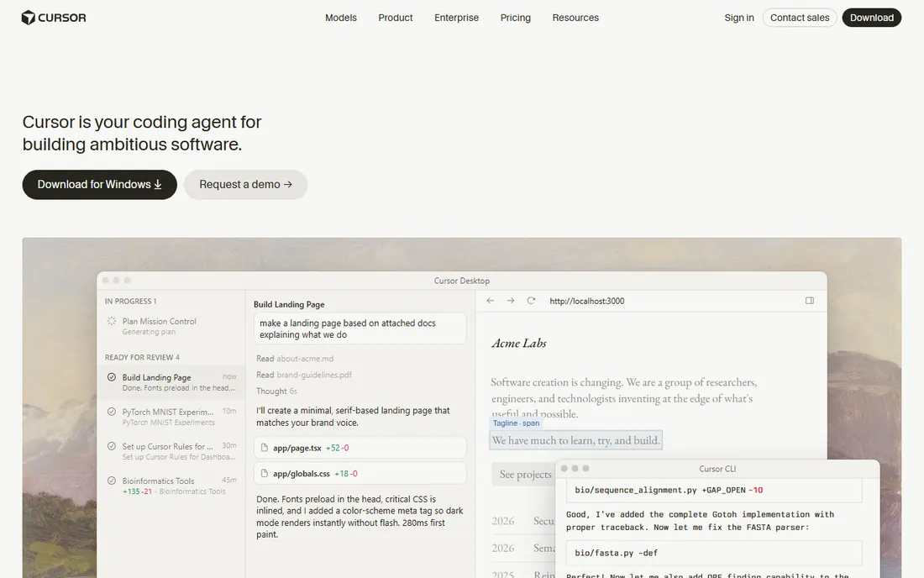Image resolution: width=924 pixels, height=578 pixels.
Task: Click the Sign in link
Action: tap(739, 18)
